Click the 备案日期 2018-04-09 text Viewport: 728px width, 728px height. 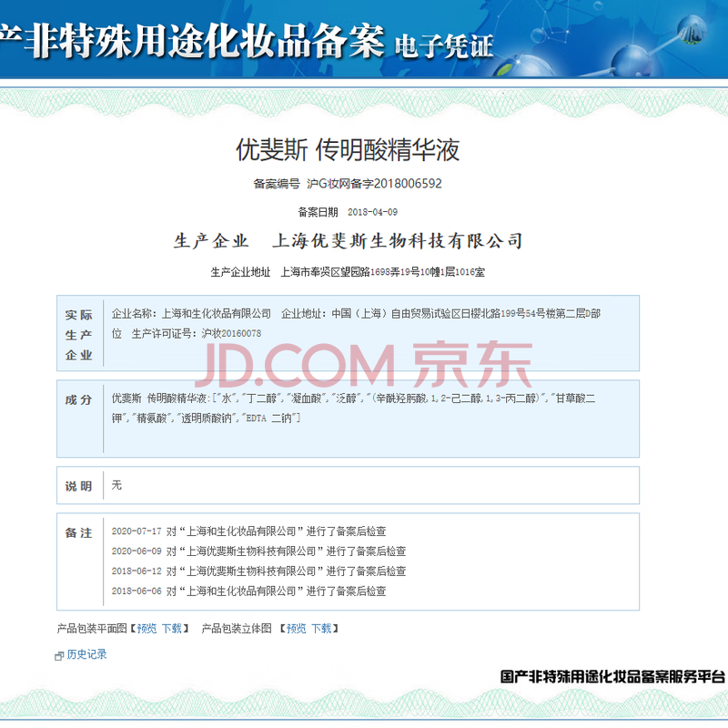373,212
